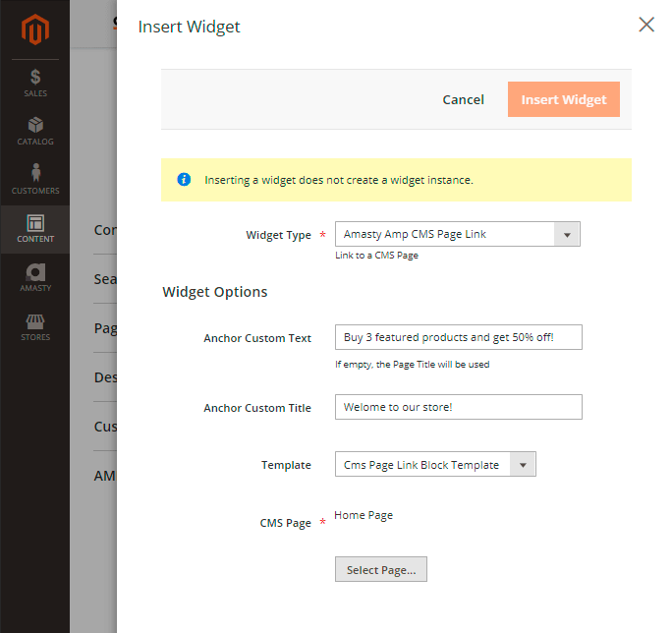Open the Amasty extension menu
This screenshot has width=672, height=633.
coord(35,278)
